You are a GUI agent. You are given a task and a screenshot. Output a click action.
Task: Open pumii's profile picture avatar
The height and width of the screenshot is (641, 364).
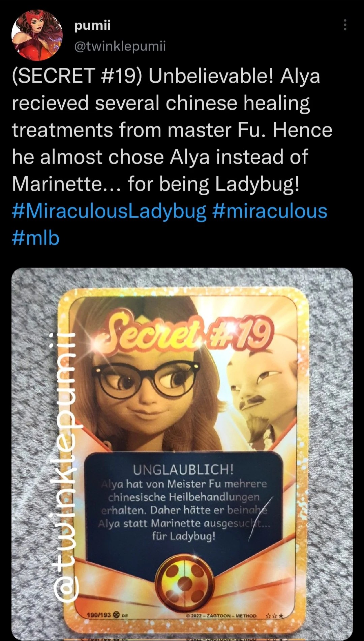37,35
